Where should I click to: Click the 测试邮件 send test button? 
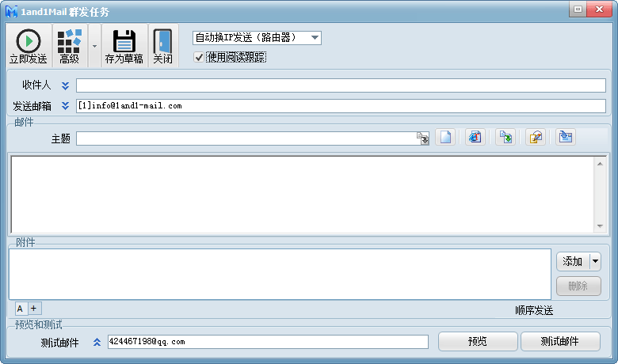pos(560,341)
